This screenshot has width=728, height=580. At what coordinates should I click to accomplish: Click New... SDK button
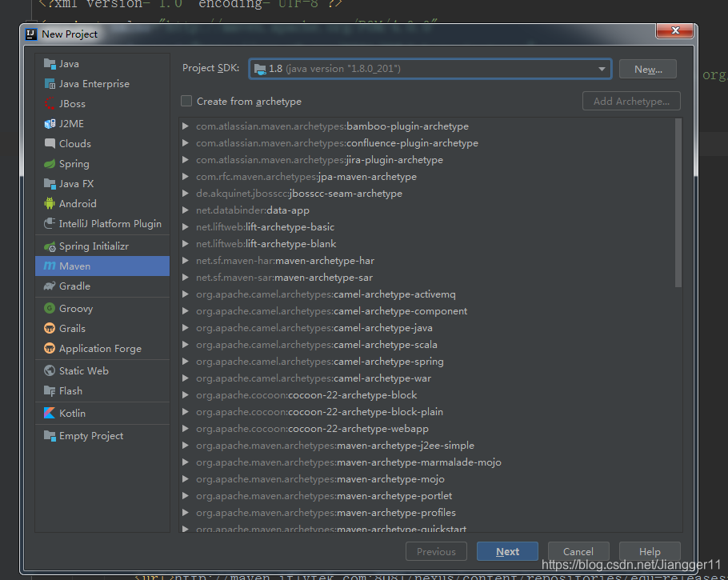coord(648,69)
